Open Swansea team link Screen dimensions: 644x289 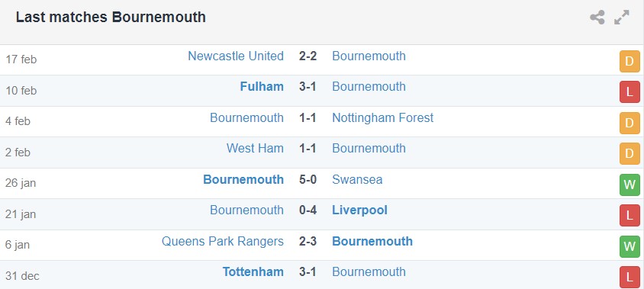tap(357, 179)
